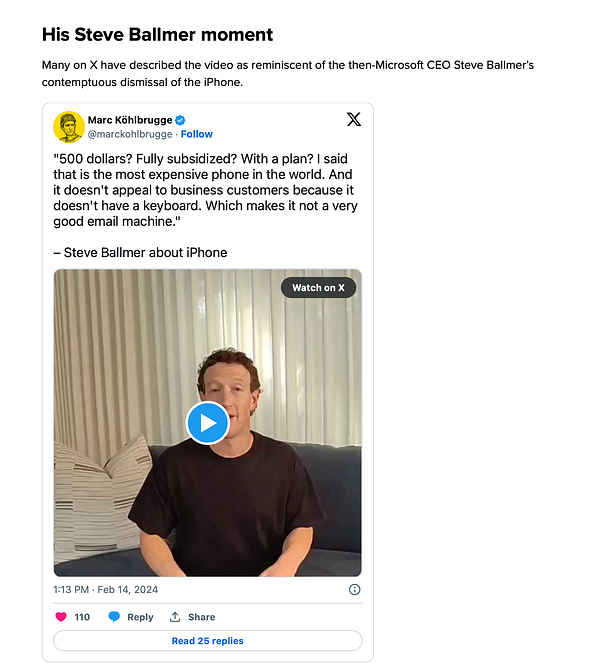Open the tweet info circle icon
Screen dimensions: 600x672
[x=354, y=590]
